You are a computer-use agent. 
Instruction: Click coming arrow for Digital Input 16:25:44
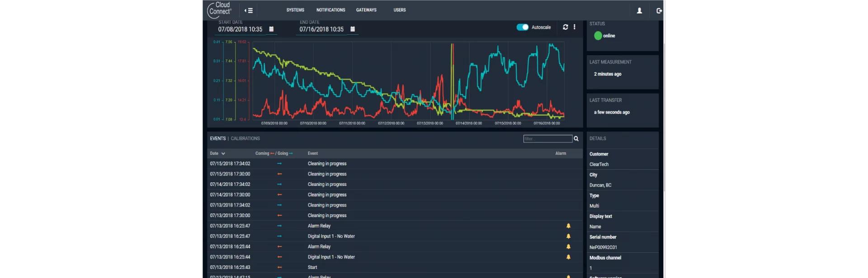[279, 257]
